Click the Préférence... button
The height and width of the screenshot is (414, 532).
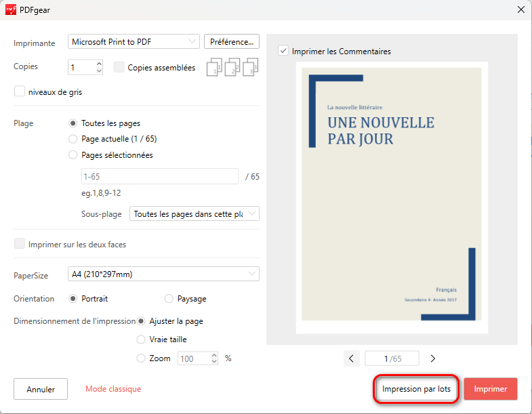coord(232,42)
